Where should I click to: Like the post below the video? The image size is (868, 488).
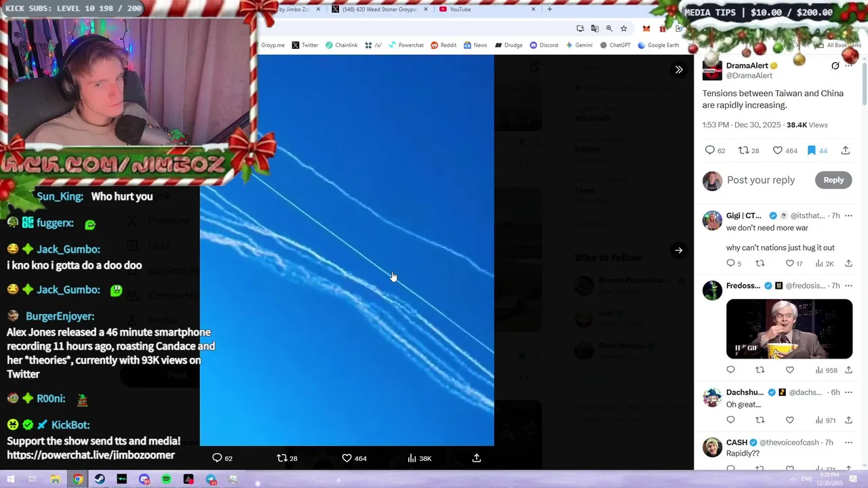[x=354, y=458]
